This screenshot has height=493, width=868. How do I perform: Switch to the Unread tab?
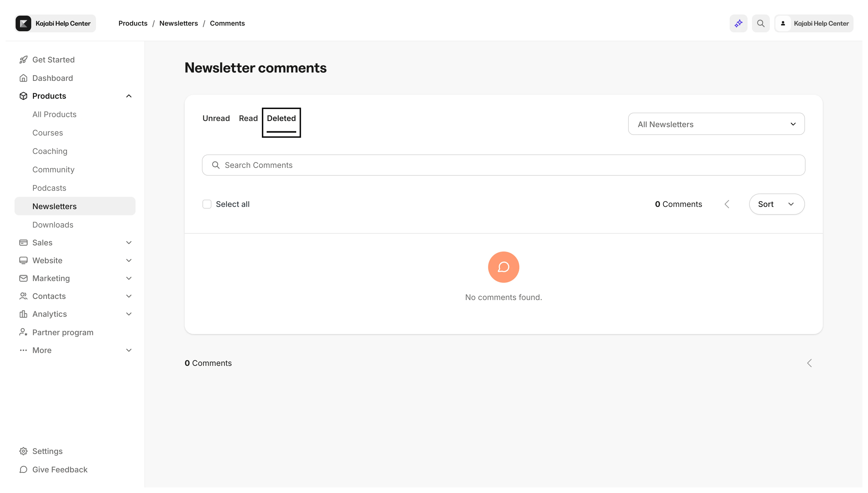216,118
